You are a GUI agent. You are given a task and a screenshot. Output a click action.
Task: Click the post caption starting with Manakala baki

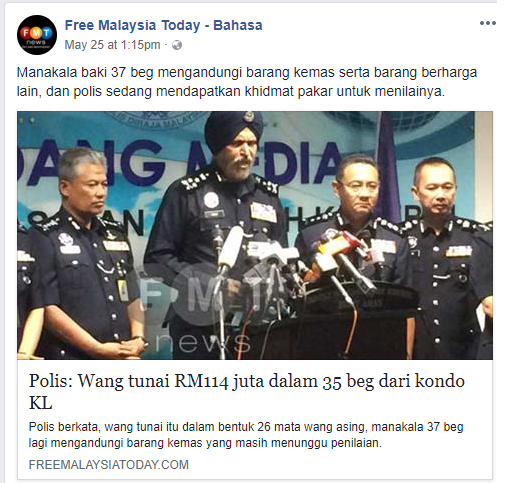pyautogui.click(x=247, y=82)
